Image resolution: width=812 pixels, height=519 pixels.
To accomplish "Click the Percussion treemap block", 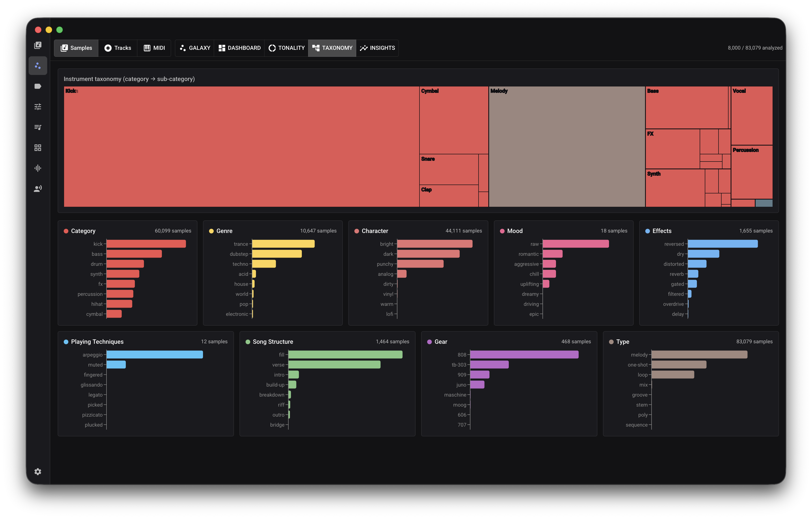I will (x=752, y=172).
